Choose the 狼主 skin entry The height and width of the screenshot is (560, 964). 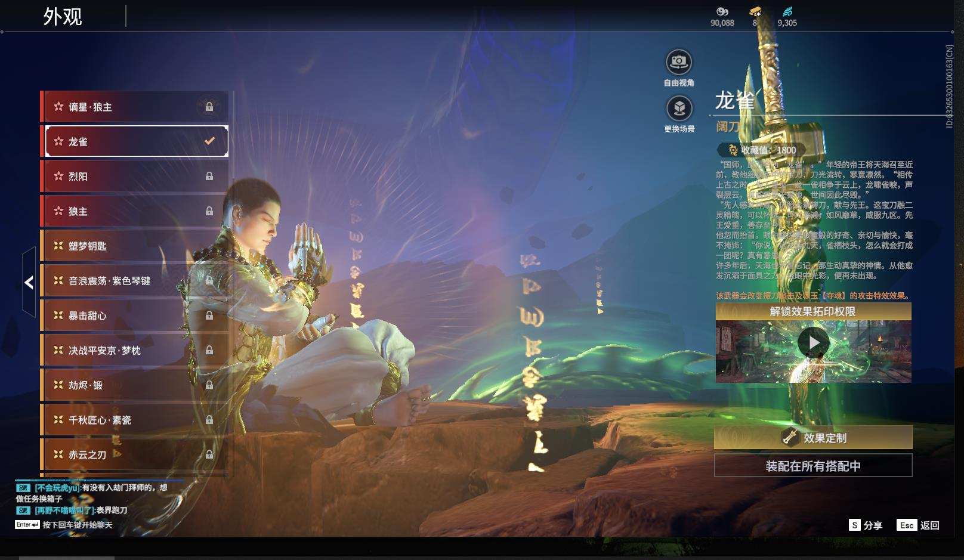pyautogui.click(x=135, y=211)
